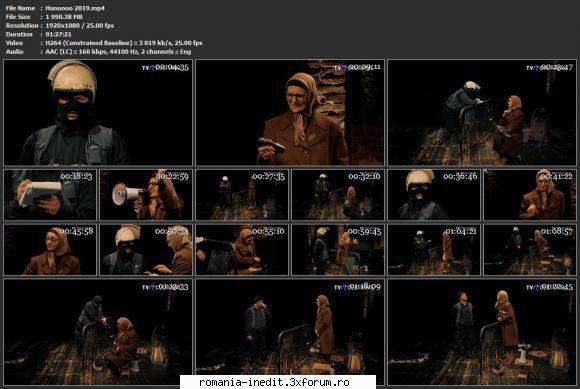Select the thumbnail with helmeted man and headscarf woman

coord(146,250)
